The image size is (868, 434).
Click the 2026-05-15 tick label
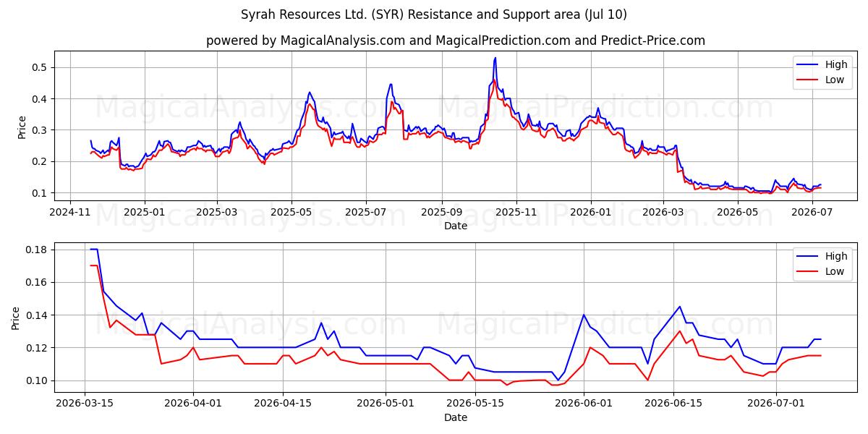pos(475,404)
